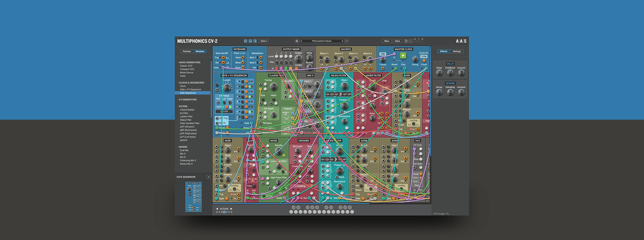
Task: Click the octave up arrow
Action: point(231,209)
